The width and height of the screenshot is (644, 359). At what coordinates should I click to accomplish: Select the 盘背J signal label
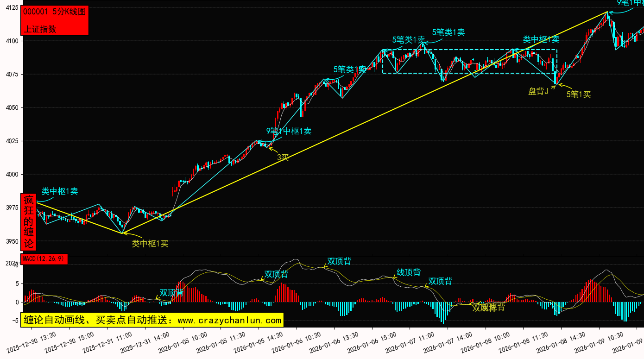tap(538, 91)
